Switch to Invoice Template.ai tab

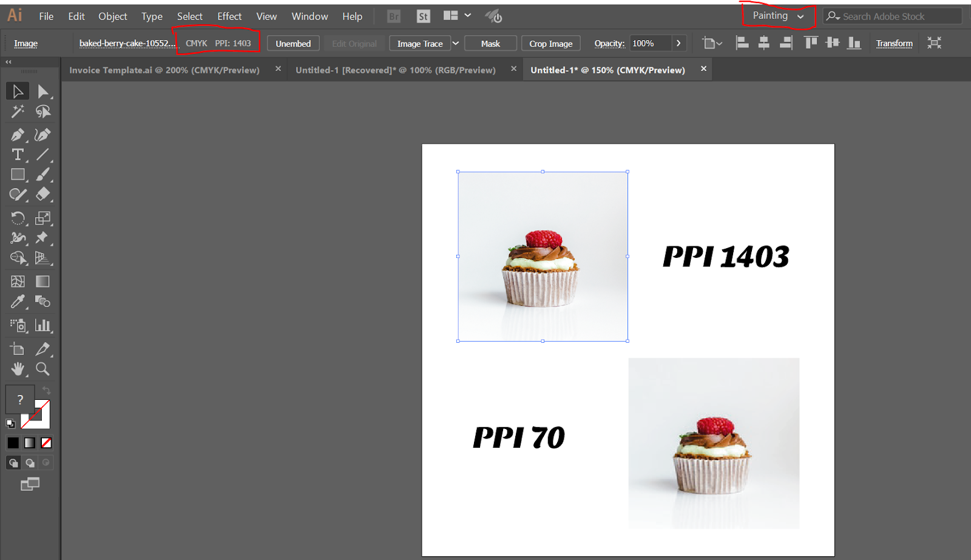click(x=164, y=70)
